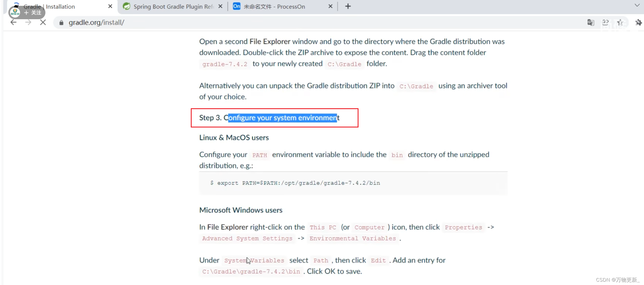Open the browser extensions puzzle icon
644x285 pixels.
point(638,23)
